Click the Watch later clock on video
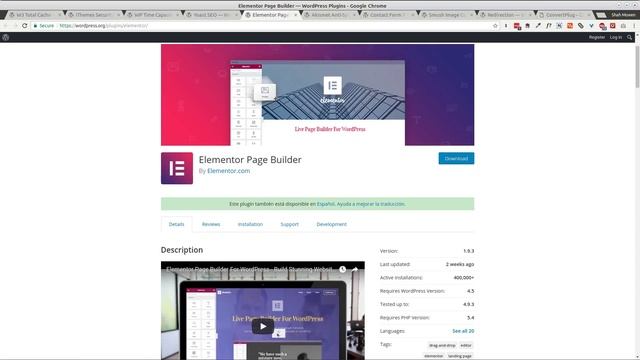This screenshot has height=360, width=640. (342, 269)
